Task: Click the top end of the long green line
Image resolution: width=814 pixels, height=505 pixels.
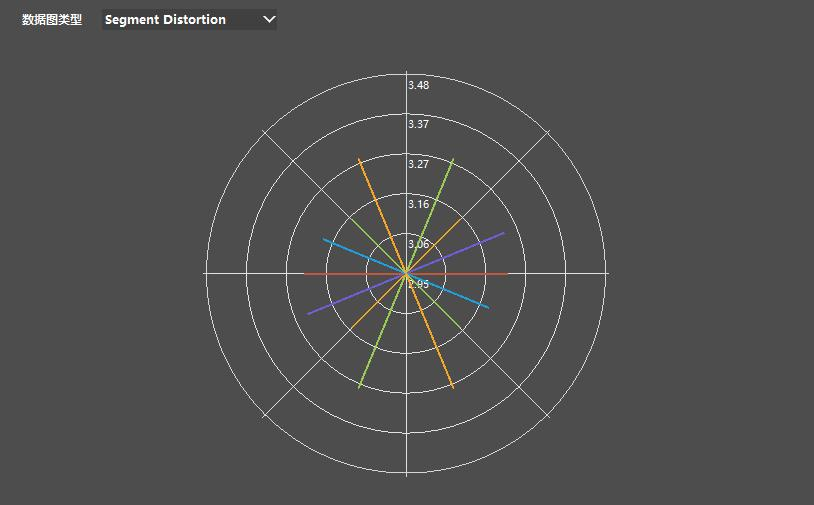Action: click(x=453, y=159)
